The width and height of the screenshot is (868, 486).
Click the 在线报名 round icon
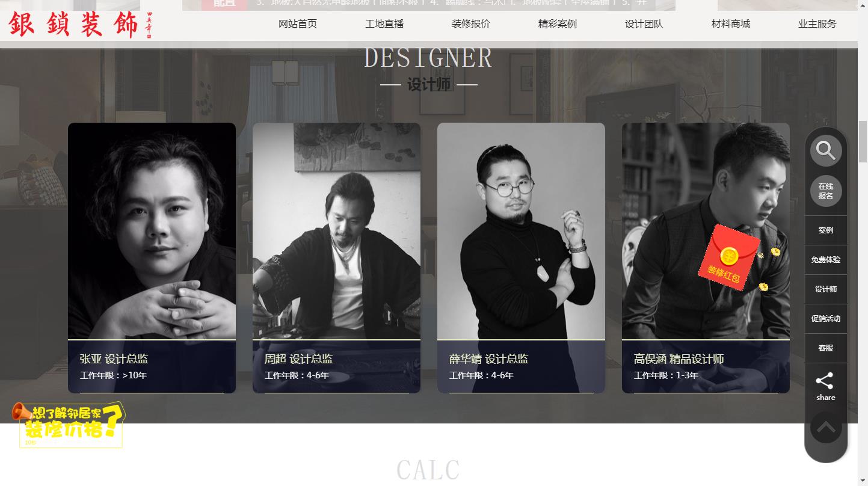[825, 191]
